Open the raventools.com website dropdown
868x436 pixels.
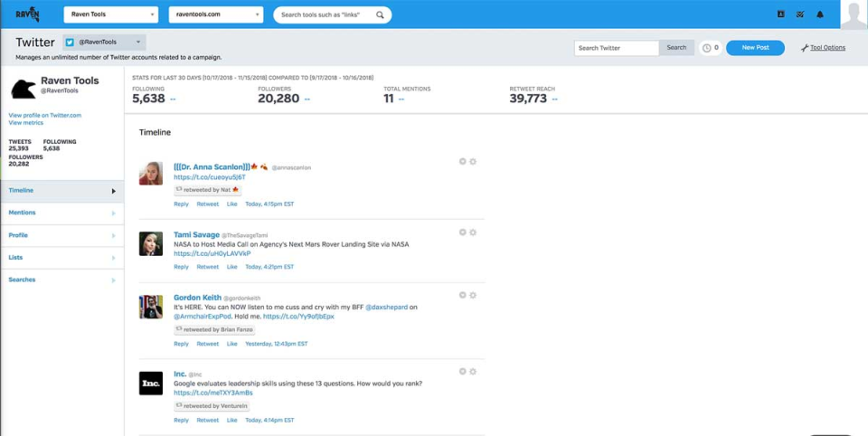[216, 15]
